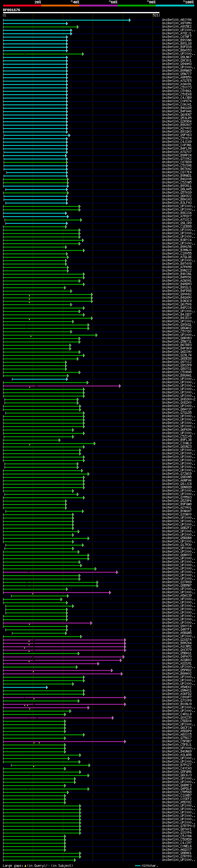Viewport: 197px width, 868px height.
Task: Click the white query sequence bar
Action: tap(81, 13)
